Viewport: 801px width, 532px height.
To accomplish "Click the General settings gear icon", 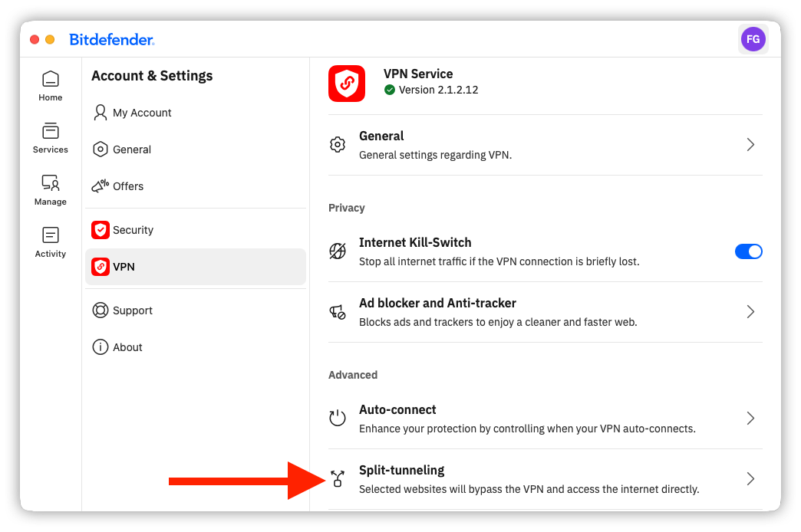I will (x=337, y=145).
